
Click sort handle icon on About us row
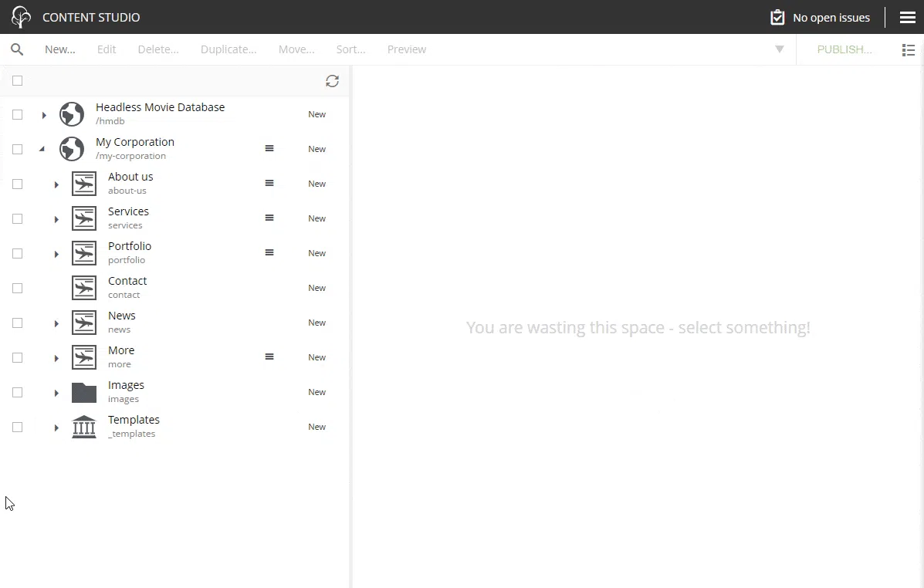click(269, 183)
